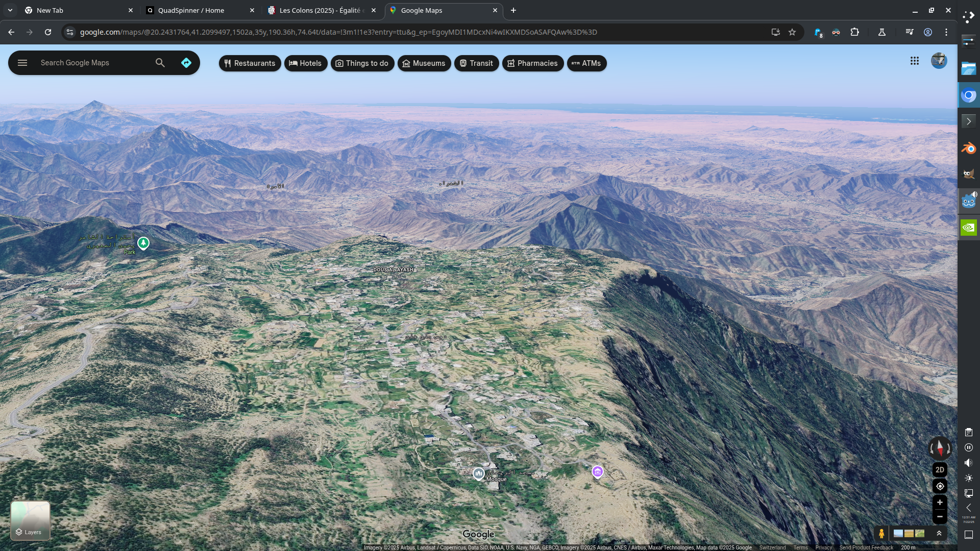Open the Google account avatar in Maps

(x=939, y=61)
